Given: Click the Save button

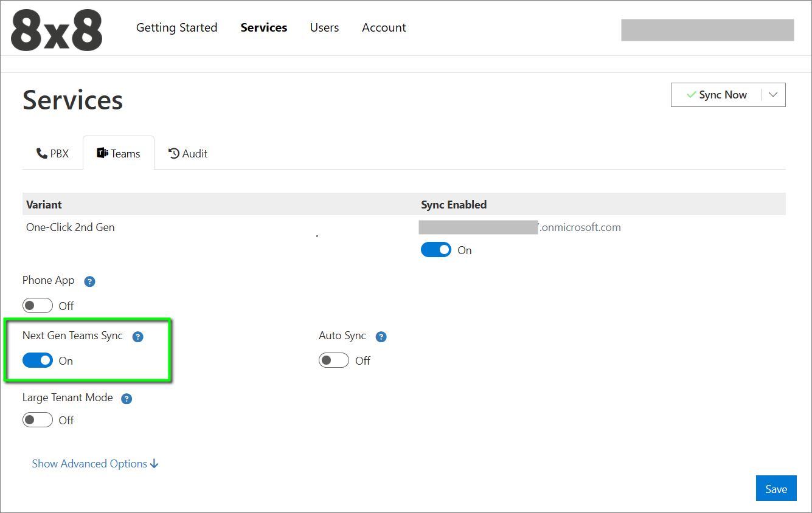Looking at the screenshot, I should click(x=776, y=489).
